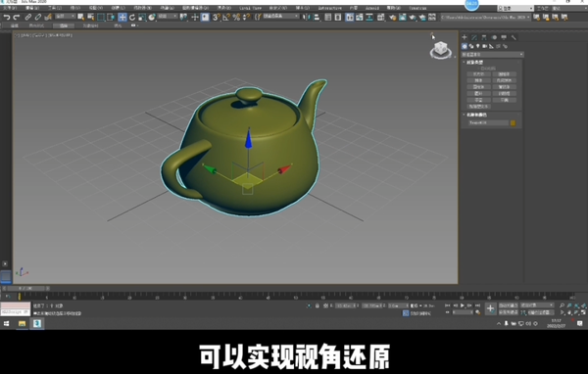Toggle the Ribbon display icon
Screen dimensions: 588x374
[x=349, y=17]
